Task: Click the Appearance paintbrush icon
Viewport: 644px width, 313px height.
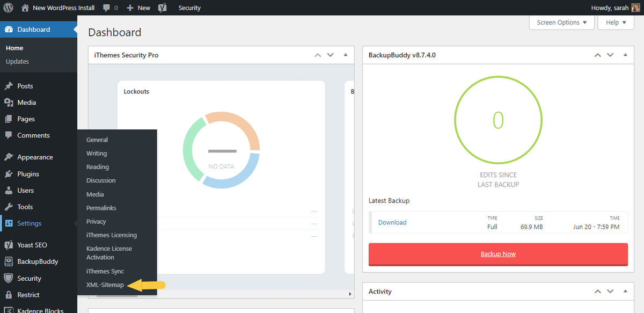Action: click(x=9, y=157)
